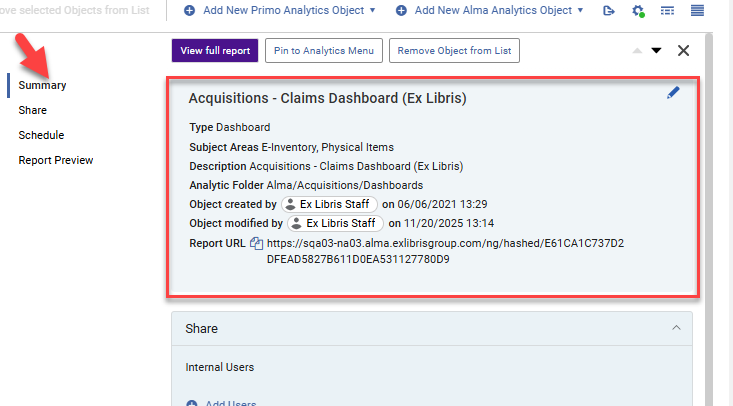This screenshot has width=733, height=406.
Task: Click the created date 06/06/2021 13:29
Action: coord(442,204)
